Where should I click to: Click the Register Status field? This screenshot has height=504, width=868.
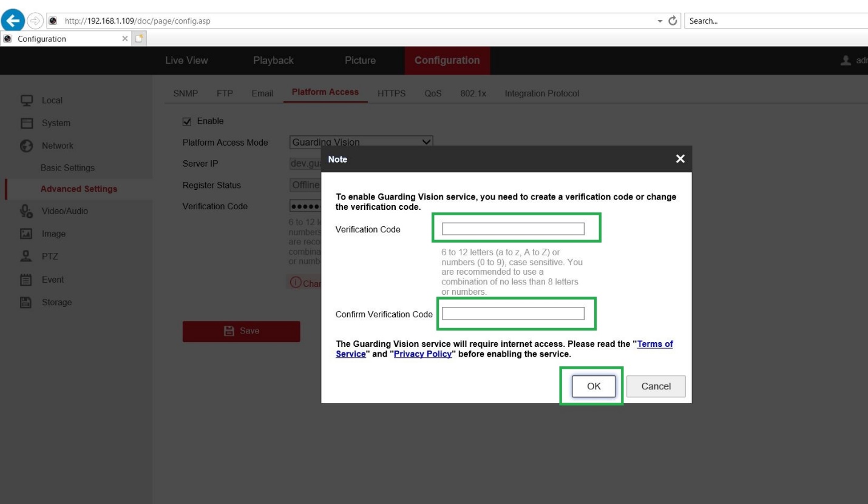305,185
